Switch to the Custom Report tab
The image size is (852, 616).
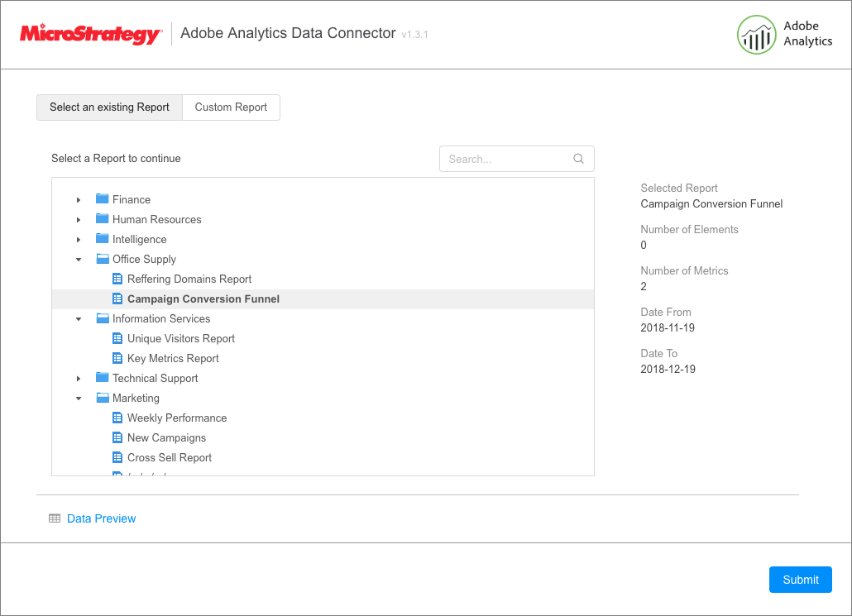click(x=231, y=107)
